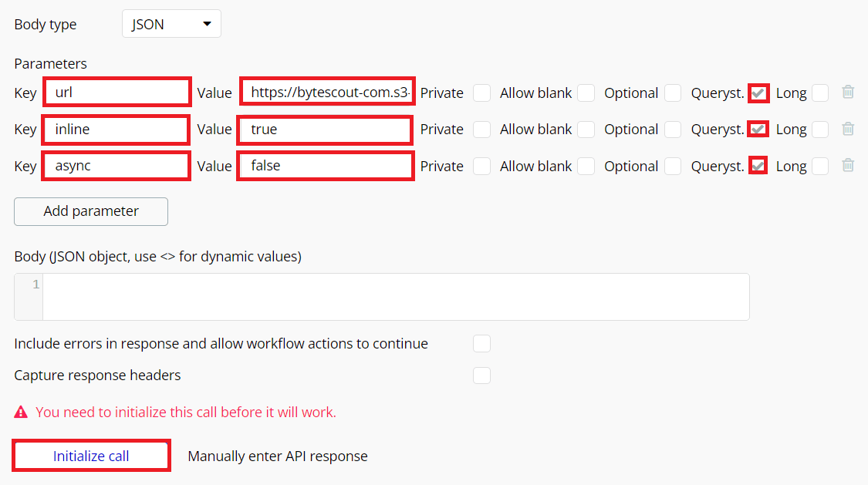This screenshot has height=485, width=868.
Task: Focus the url key input field
Action: (x=117, y=93)
